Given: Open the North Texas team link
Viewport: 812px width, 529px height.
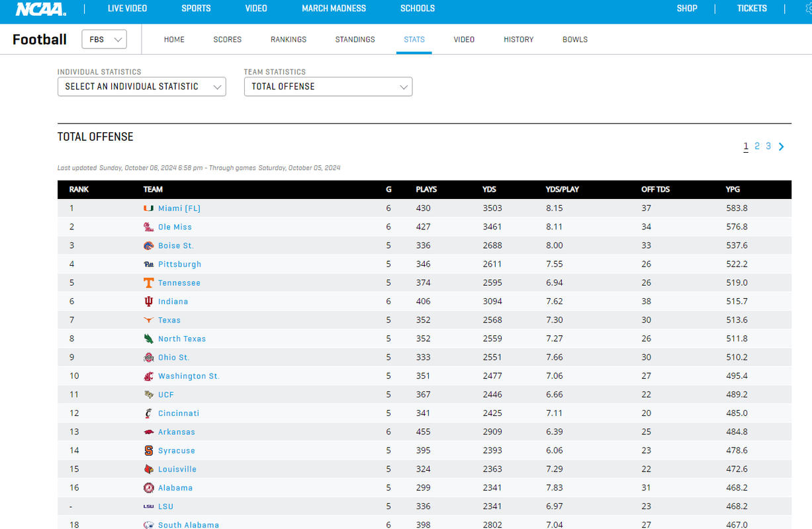Looking at the screenshot, I should click(x=182, y=339).
